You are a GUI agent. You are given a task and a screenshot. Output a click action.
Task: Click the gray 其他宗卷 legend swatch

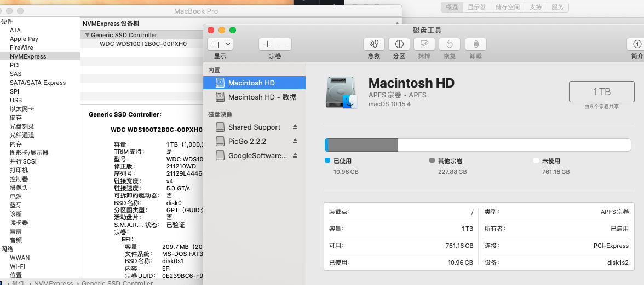432,161
